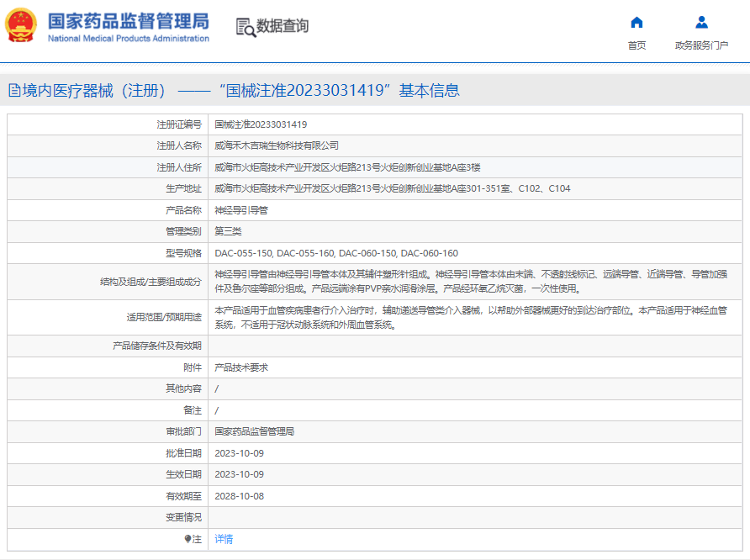Open the 政务服务门户 user icon
The image size is (750, 560).
click(x=701, y=23)
